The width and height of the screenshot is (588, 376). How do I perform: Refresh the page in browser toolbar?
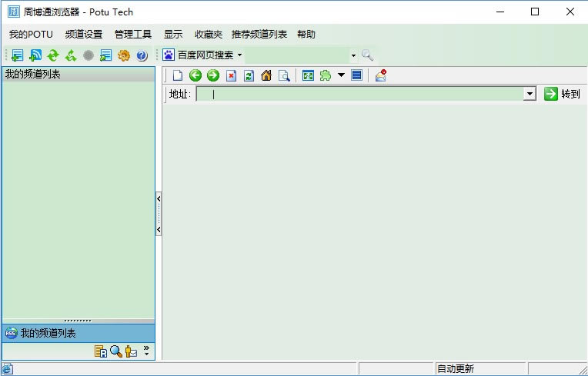pos(249,75)
